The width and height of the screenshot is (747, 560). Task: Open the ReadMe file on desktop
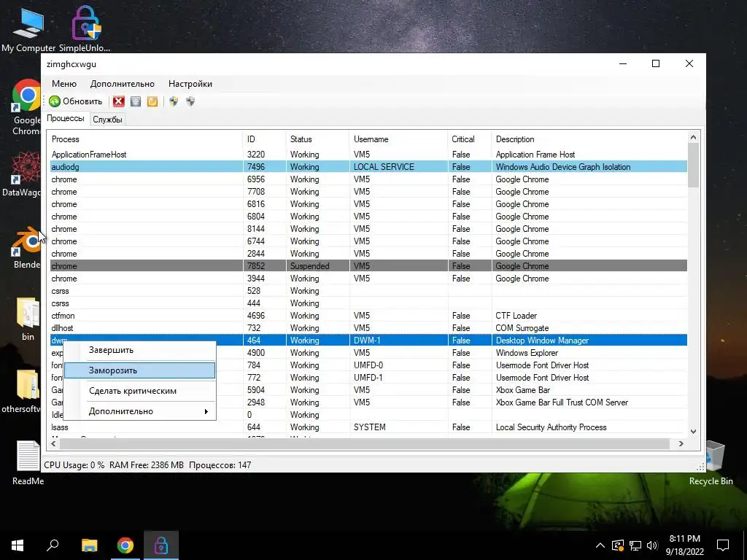(28, 463)
